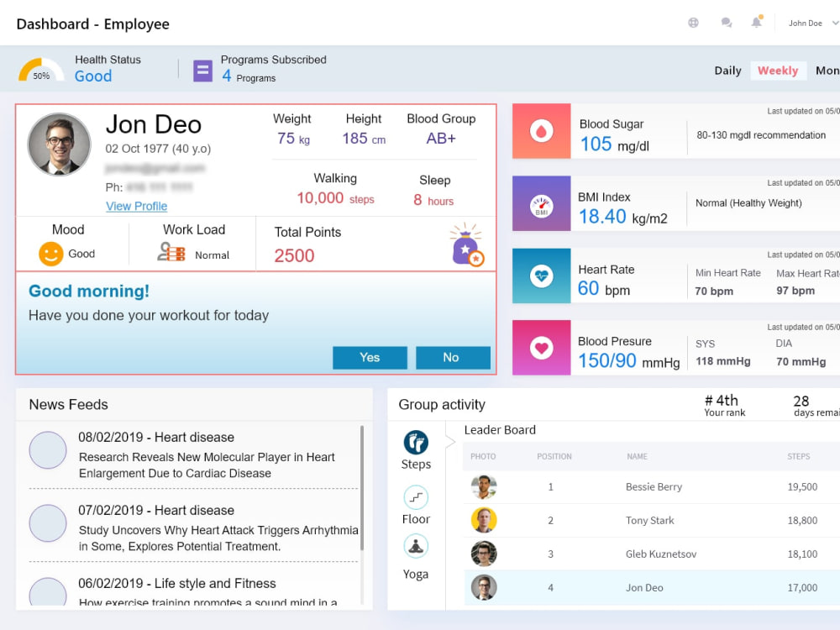Screen dimensions: 840x630
Task: Switch to the Monthly tab
Action: [x=827, y=71]
